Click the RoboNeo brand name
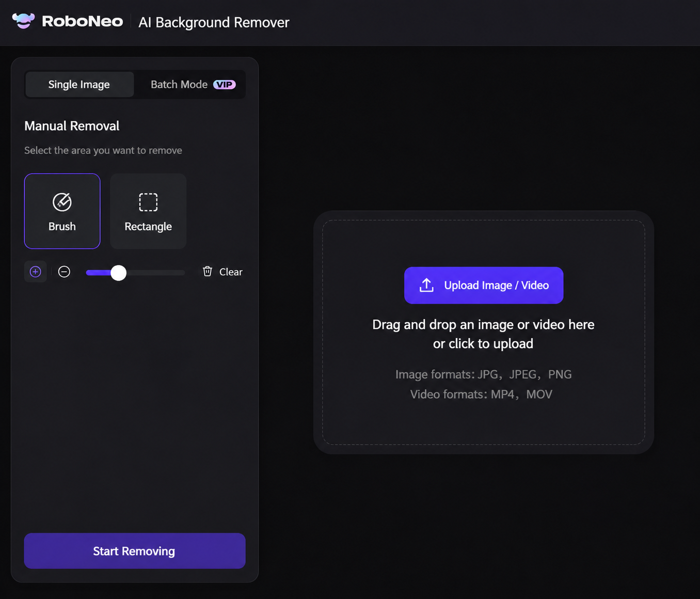This screenshot has height=599, width=700. click(83, 22)
